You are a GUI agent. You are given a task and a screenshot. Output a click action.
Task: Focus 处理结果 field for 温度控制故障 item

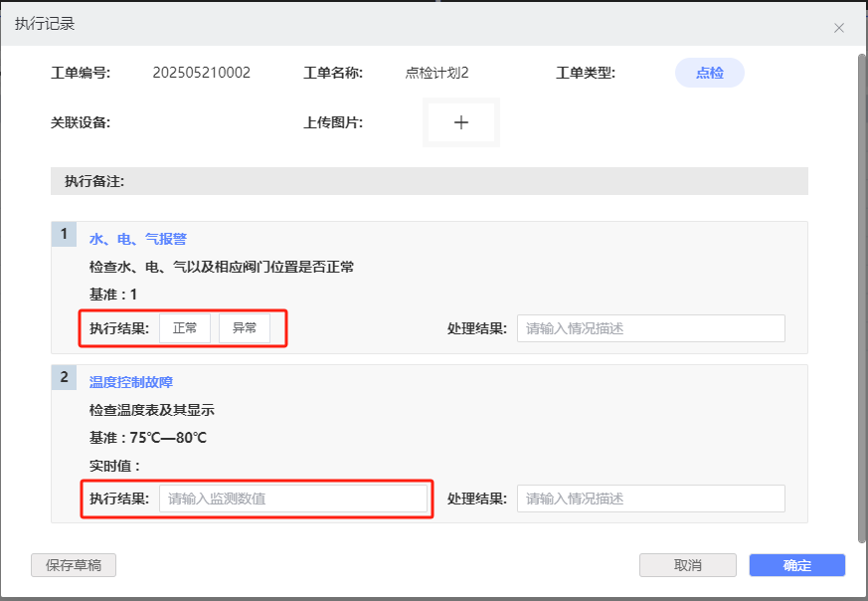pyautogui.click(x=650, y=499)
